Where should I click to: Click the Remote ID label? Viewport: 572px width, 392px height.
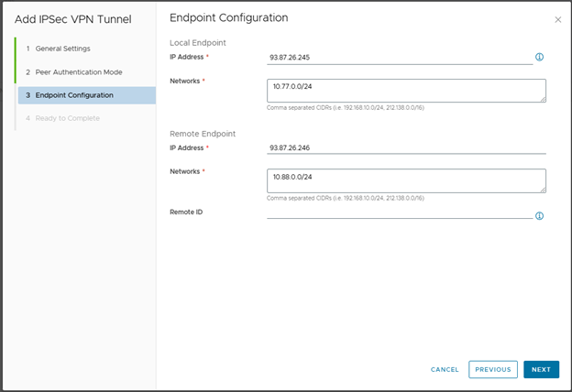pyautogui.click(x=188, y=212)
